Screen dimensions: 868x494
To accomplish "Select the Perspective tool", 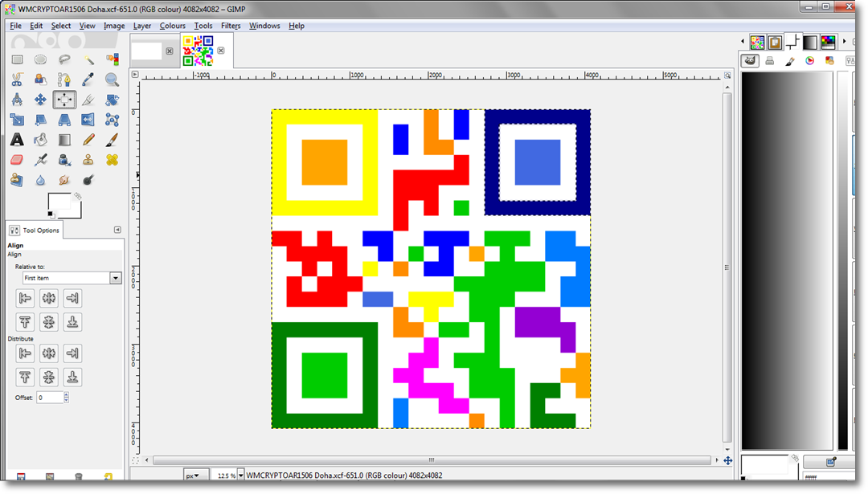I will pos(64,120).
